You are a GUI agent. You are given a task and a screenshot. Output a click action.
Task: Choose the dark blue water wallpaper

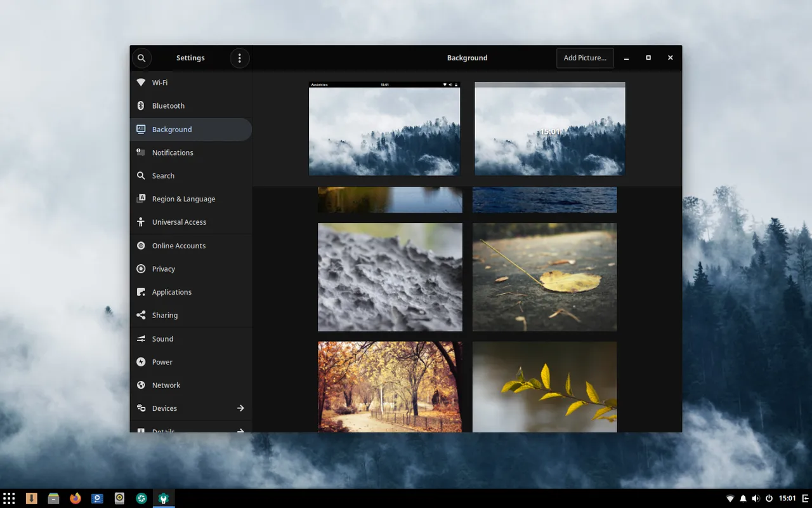point(544,199)
